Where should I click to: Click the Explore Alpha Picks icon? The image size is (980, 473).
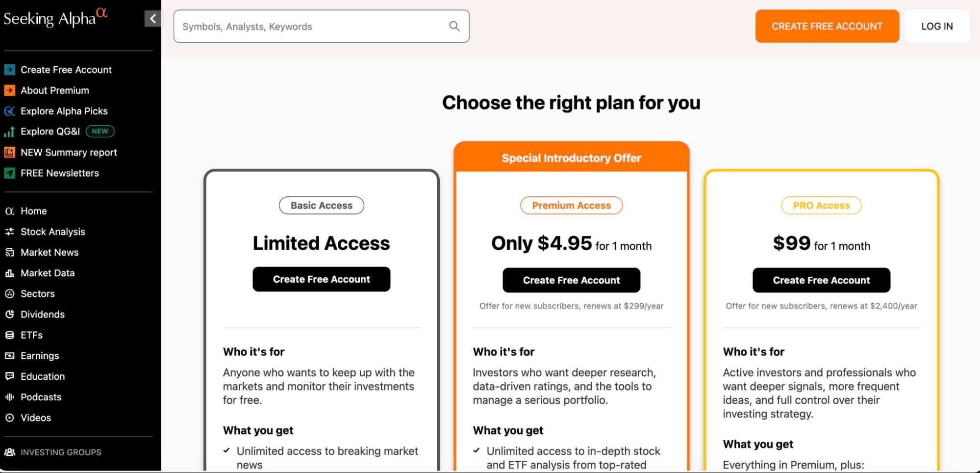click(9, 111)
